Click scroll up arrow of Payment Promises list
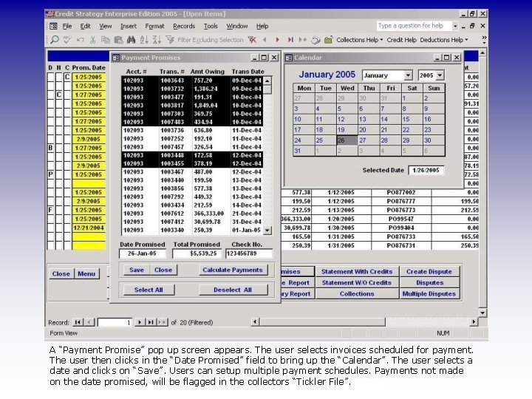This screenshot has height=399, width=532. pos(267,81)
